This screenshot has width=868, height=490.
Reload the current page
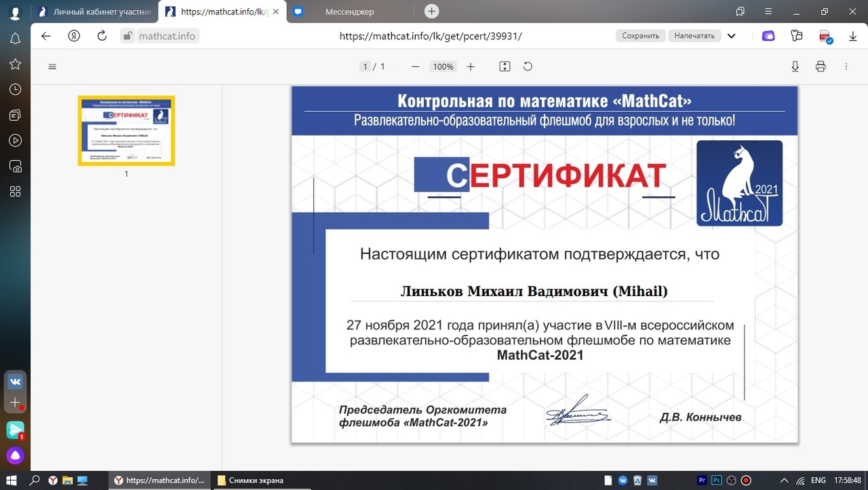102,36
